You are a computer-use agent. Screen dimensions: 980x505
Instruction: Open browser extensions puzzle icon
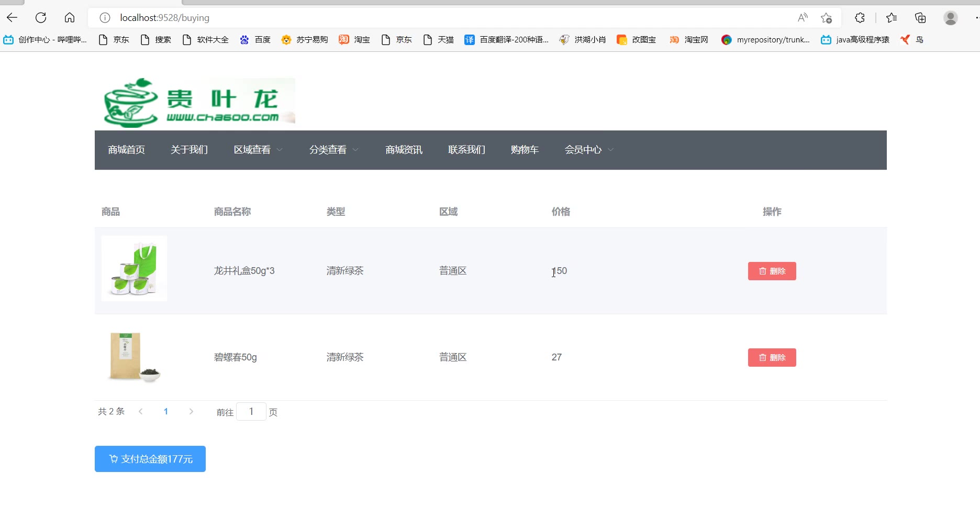[860, 18]
